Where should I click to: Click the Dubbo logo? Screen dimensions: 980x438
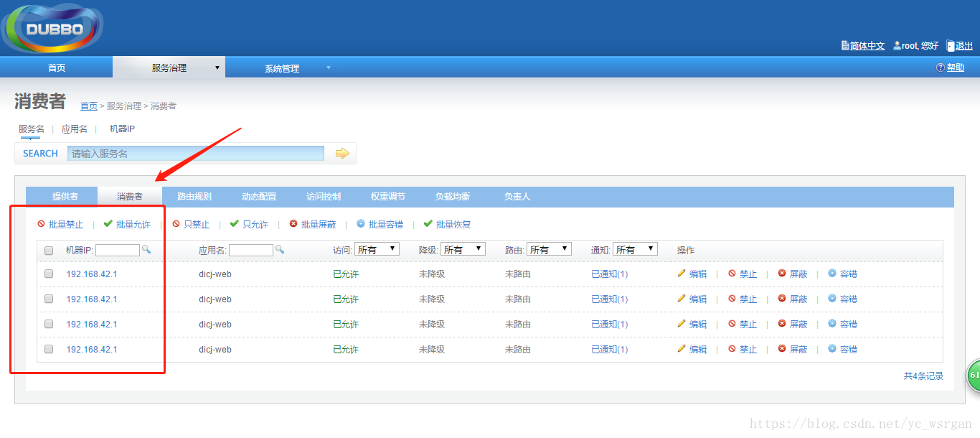click(x=52, y=29)
